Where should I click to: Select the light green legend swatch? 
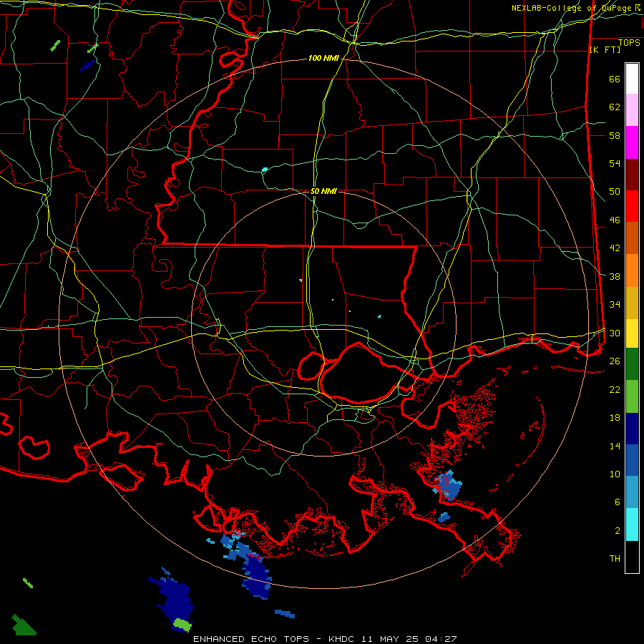tap(632, 396)
